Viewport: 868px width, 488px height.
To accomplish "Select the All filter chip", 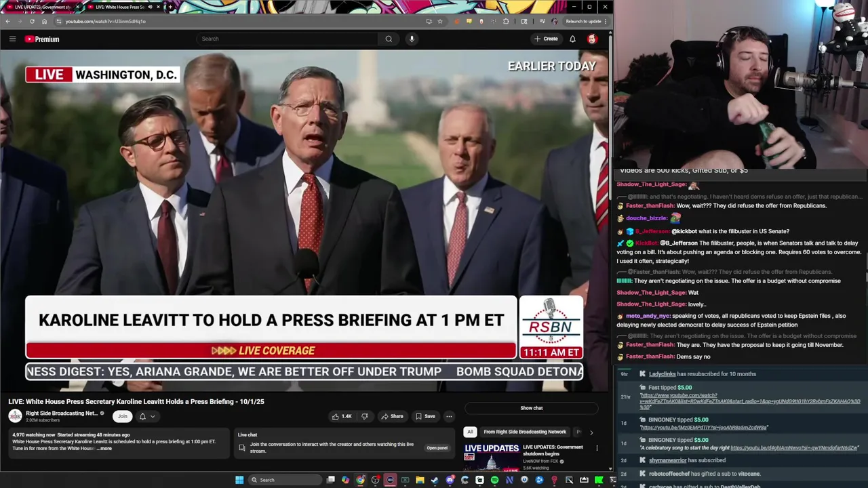I will point(469,432).
